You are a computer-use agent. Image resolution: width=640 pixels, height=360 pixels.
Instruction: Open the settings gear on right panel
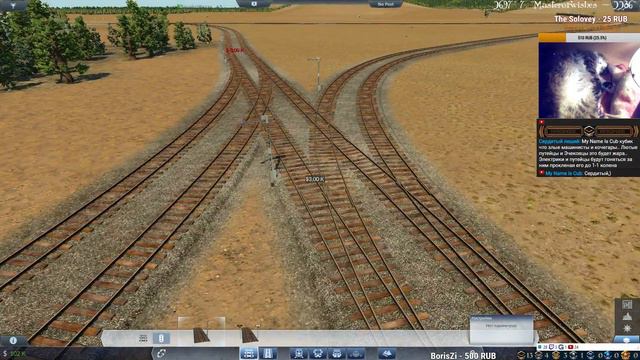pos(627,328)
